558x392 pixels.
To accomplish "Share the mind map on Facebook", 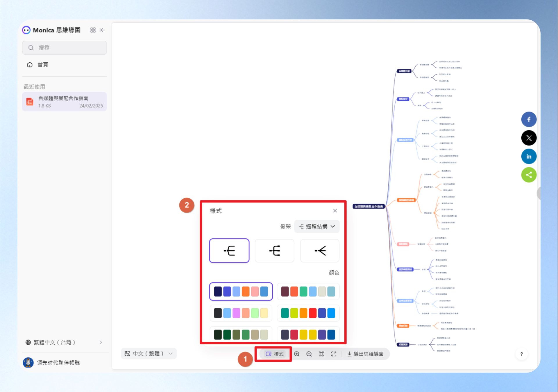I will tap(529, 119).
